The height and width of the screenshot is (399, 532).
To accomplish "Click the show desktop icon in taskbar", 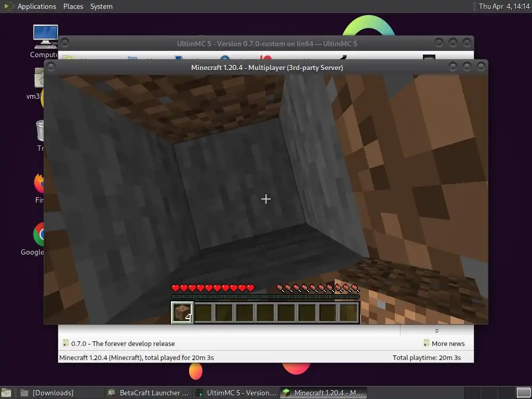I will coord(6,393).
